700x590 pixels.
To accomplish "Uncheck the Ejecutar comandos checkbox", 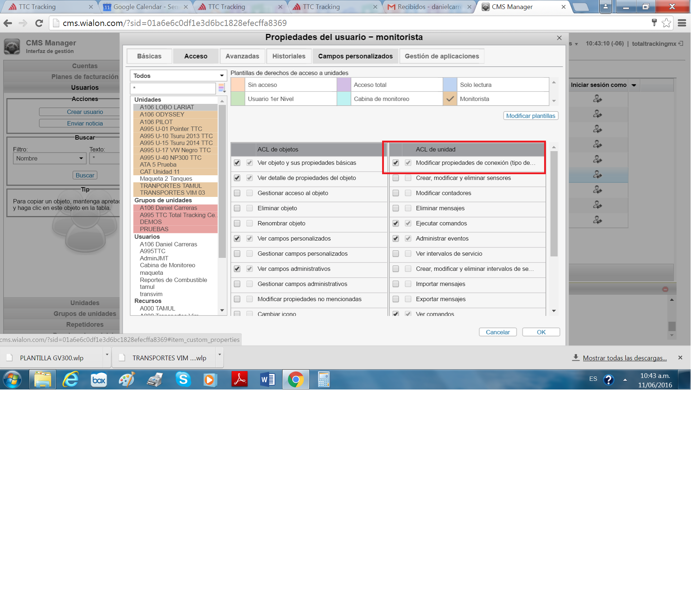I will (x=396, y=223).
